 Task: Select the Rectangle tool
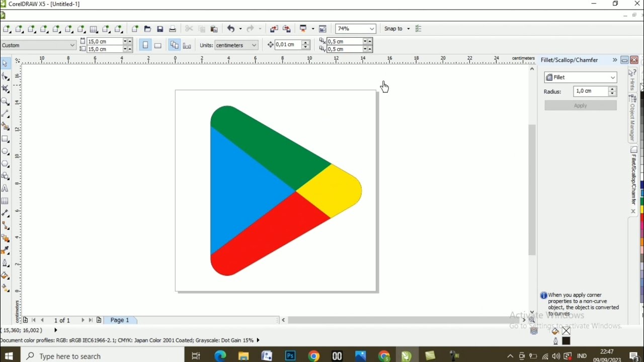(5, 139)
